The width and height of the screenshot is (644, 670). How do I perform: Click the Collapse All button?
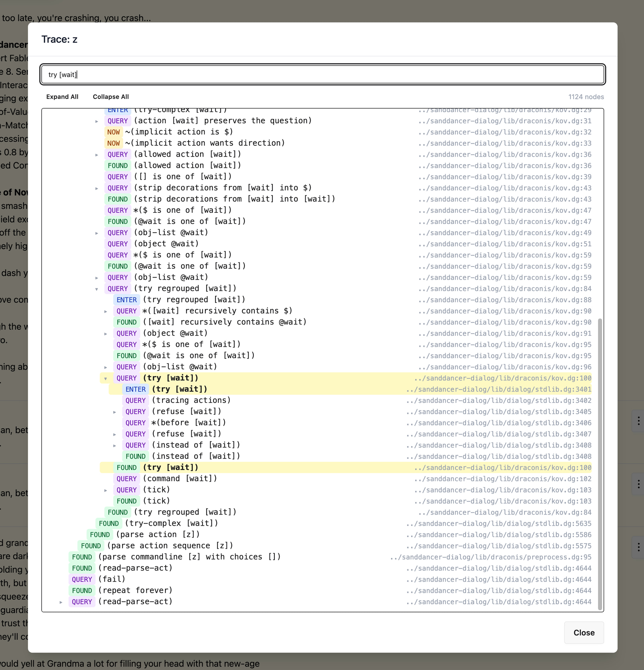pyautogui.click(x=111, y=97)
